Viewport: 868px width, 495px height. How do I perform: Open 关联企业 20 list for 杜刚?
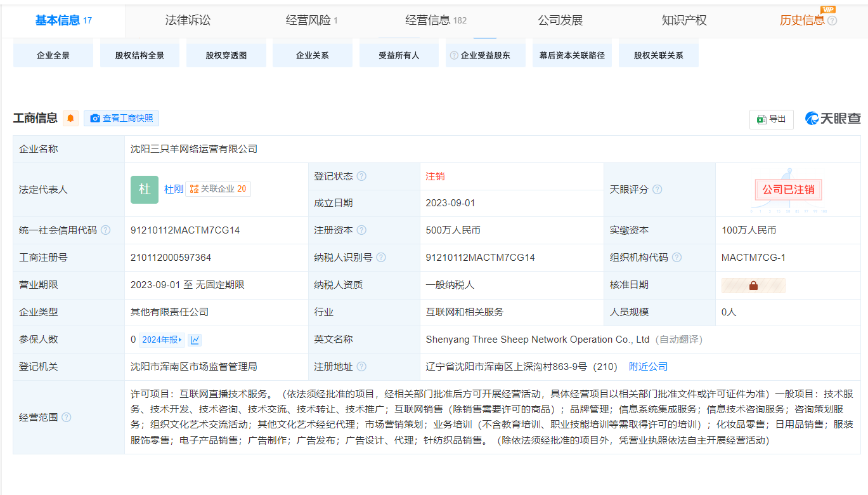point(218,189)
